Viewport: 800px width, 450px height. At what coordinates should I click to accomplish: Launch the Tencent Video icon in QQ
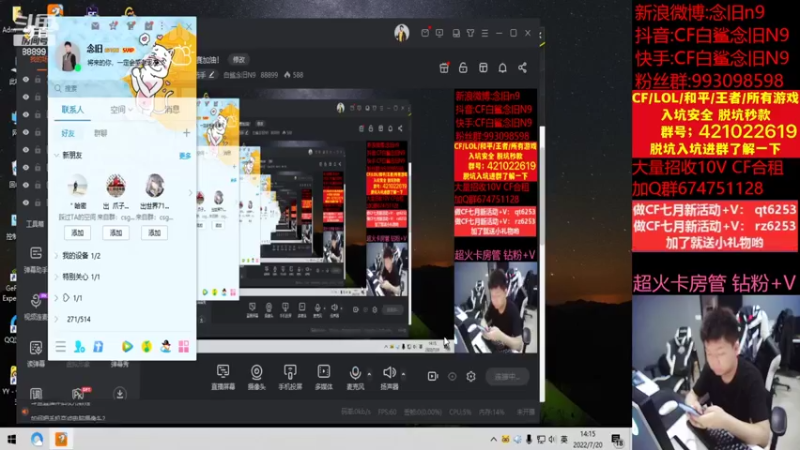(127, 347)
